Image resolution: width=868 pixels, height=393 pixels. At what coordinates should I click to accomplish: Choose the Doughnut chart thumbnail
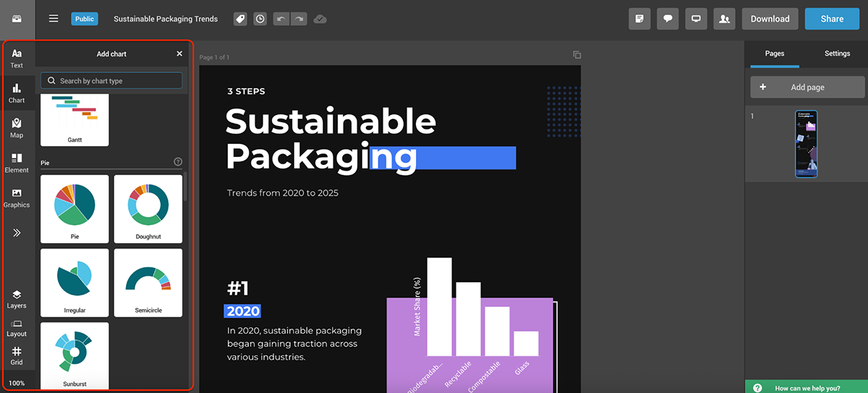148,209
